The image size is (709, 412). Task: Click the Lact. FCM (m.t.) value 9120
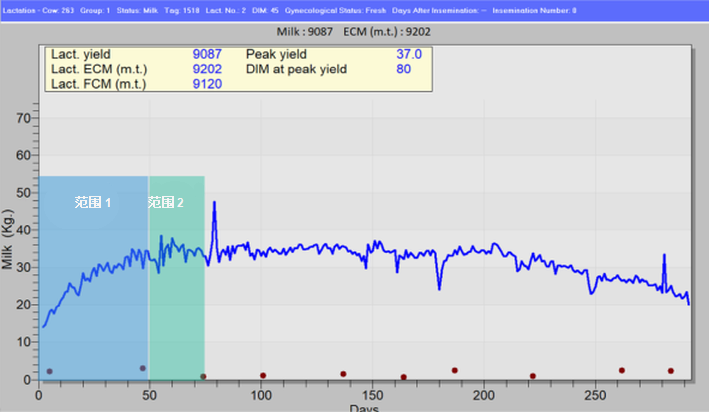[208, 85]
